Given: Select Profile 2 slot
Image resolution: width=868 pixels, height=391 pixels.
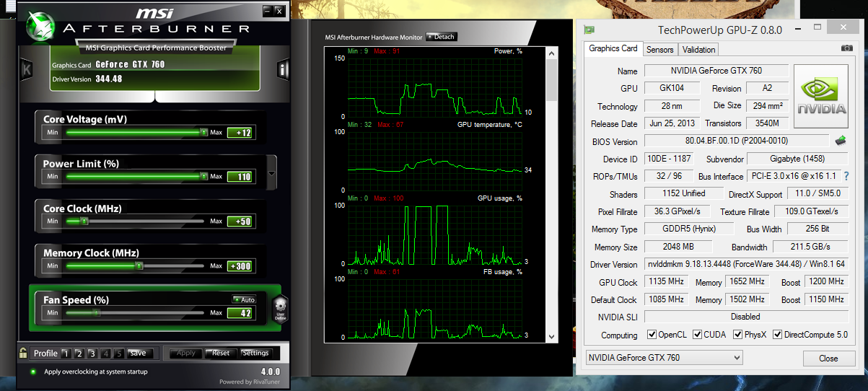Looking at the screenshot, I should click(x=79, y=353).
